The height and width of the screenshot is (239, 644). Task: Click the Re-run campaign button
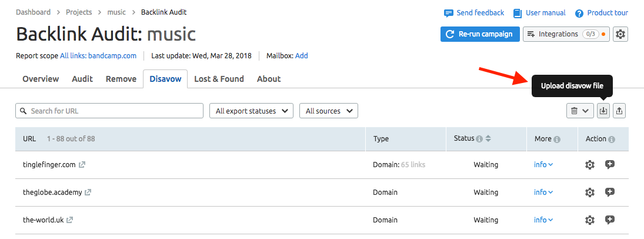pyautogui.click(x=480, y=34)
